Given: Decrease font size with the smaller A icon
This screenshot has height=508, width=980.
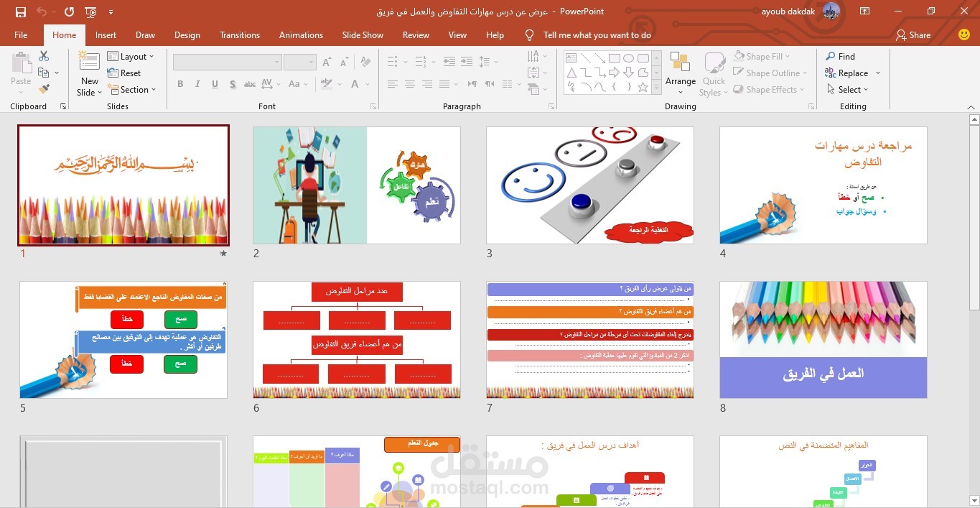Looking at the screenshot, I should click(343, 63).
